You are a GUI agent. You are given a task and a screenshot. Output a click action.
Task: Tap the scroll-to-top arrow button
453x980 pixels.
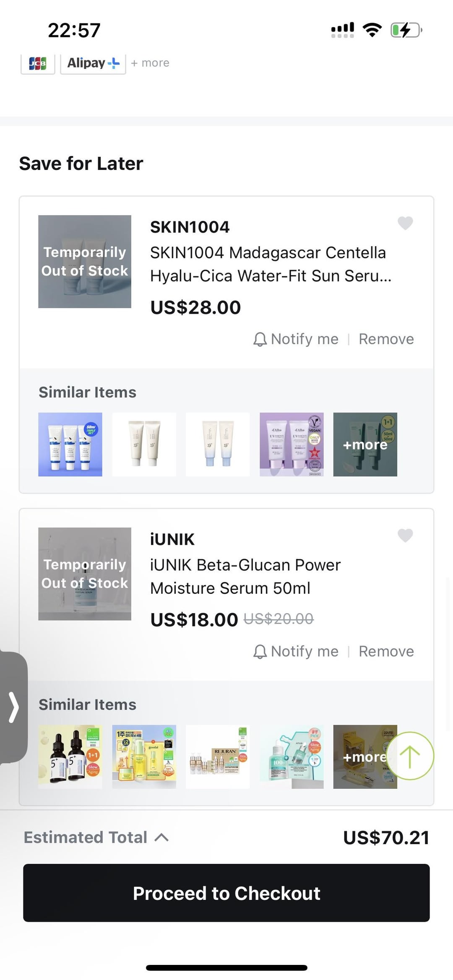410,756
